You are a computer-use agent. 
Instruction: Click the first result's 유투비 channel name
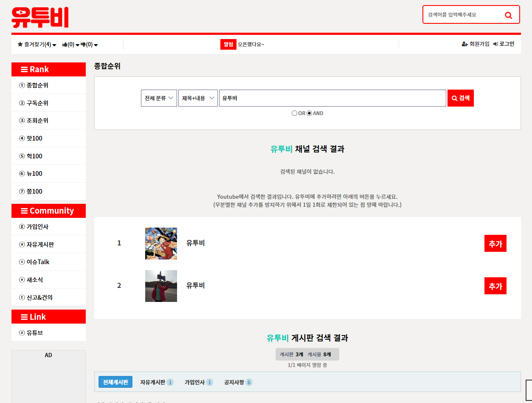195,243
